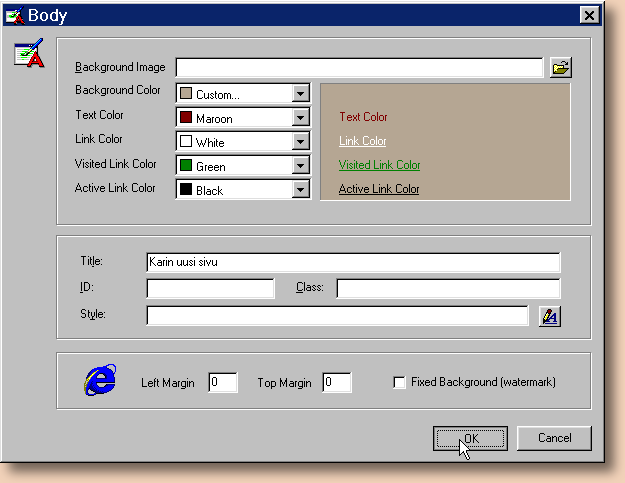Click the Maroon text color swatch
625x483 pixels.
(x=186, y=118)
